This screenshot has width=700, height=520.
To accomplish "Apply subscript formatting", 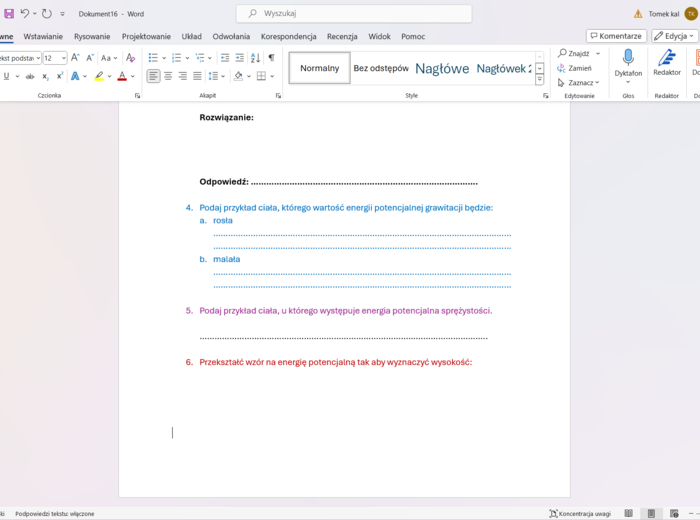I will click(x=44, y=76).
